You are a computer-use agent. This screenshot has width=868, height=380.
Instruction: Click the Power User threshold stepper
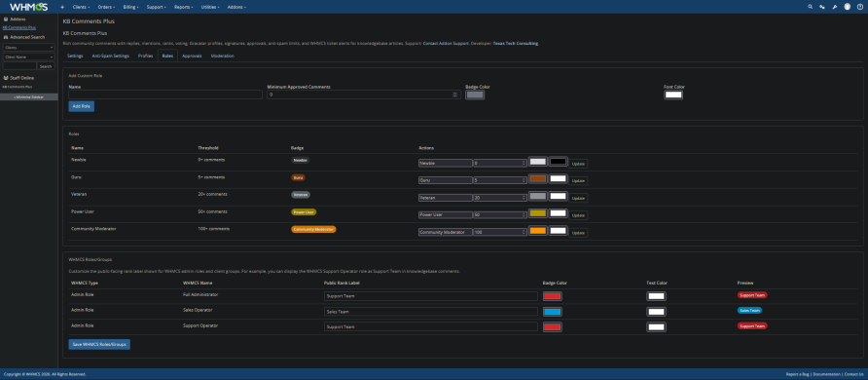(500, 215)
